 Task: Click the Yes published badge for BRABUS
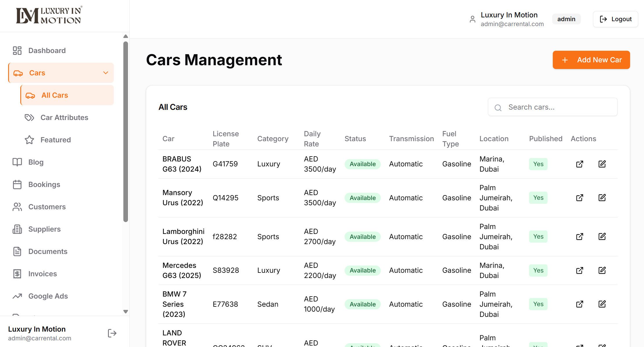tap(538, 164)
